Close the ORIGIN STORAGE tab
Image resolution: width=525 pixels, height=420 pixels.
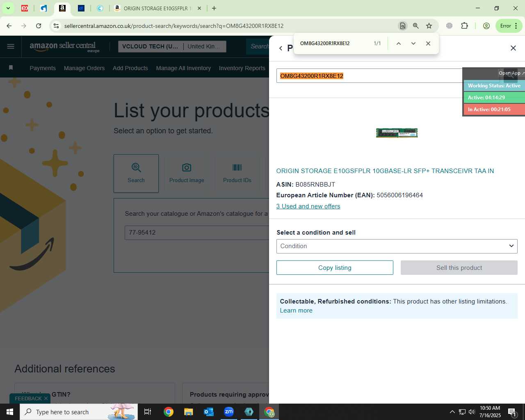click(x=199, y=8)
